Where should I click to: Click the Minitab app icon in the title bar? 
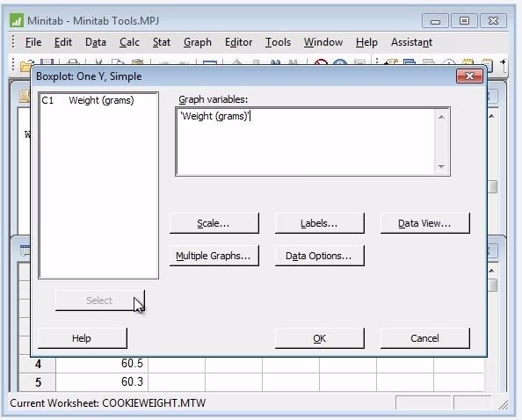click(x=17, y=20)
